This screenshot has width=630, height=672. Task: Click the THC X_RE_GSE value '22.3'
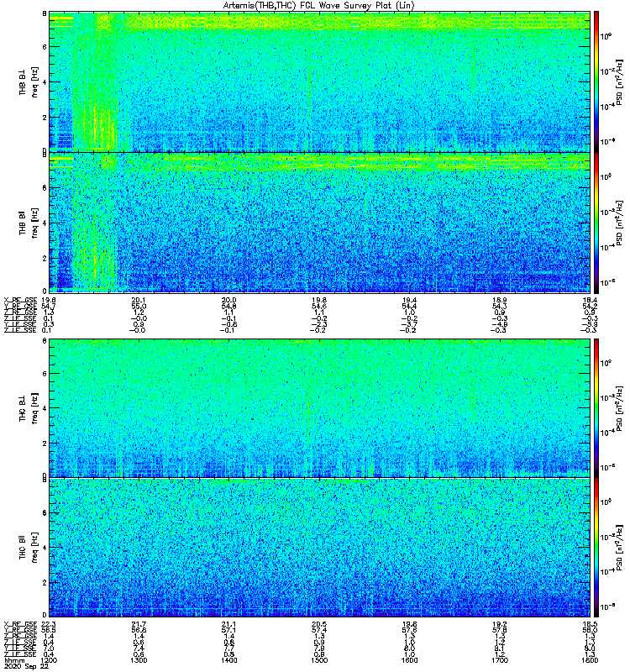click(49, 624)
